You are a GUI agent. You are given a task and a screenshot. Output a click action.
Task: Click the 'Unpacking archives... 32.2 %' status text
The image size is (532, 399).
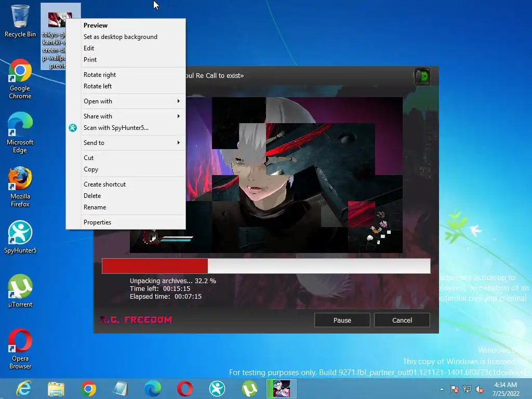click(x=172, y=281)
